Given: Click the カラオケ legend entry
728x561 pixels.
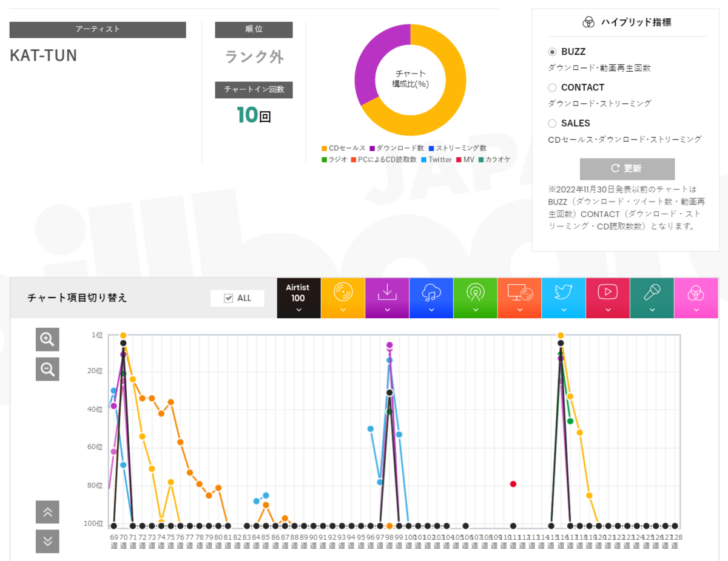Looking at the screenshot, I should [494, 160].
